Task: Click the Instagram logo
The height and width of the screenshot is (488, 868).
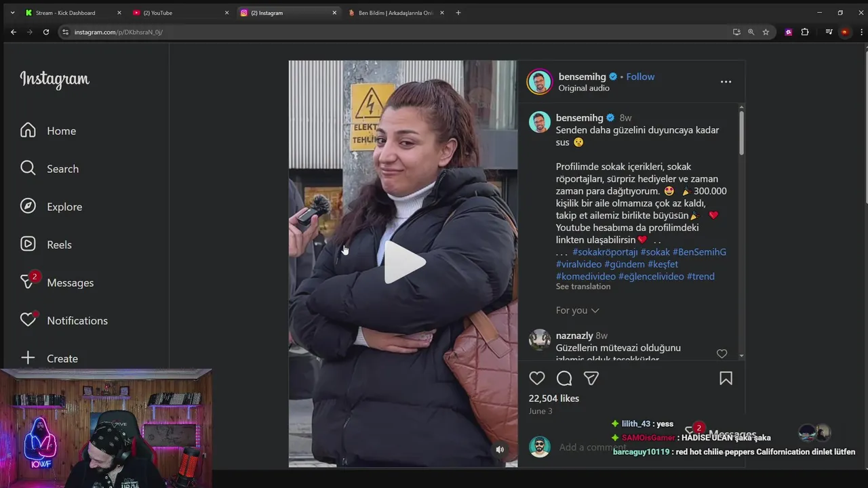Action: pyautogui.click(x=54, y=79)
